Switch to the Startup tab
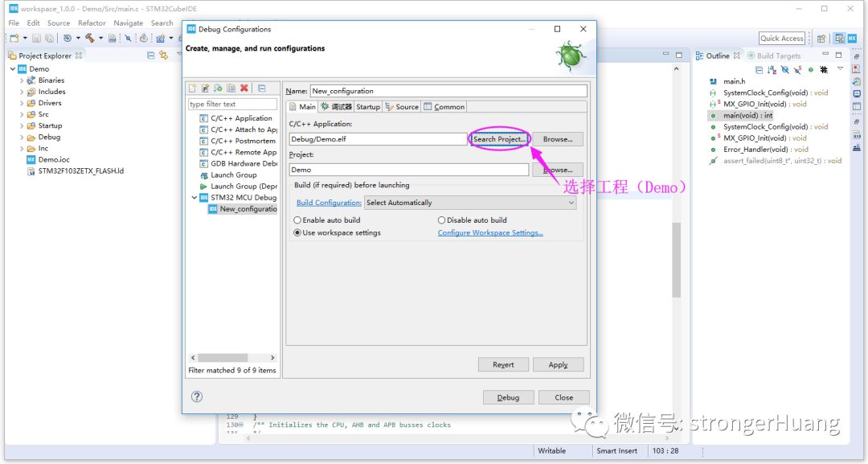The width and height of the screenshot is (868, 464). (x=367, y=107)
